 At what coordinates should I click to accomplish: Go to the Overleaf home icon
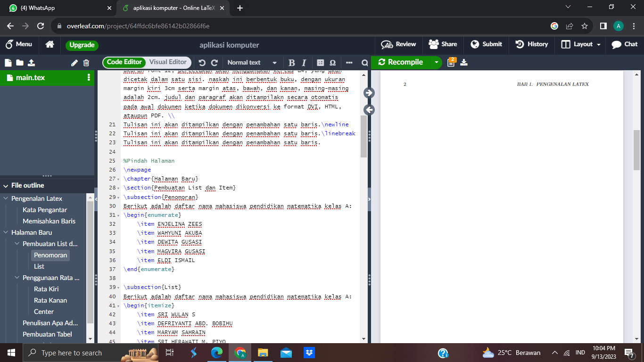[x=50, y=44]
